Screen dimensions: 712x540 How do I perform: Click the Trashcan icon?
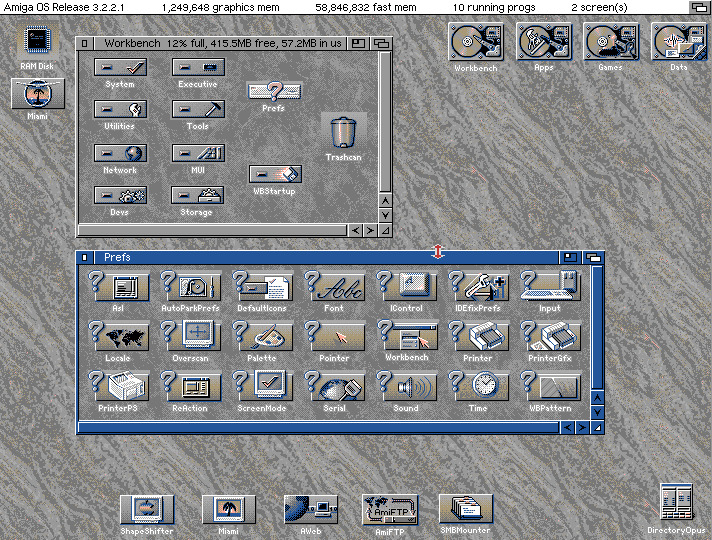[343, 133]
